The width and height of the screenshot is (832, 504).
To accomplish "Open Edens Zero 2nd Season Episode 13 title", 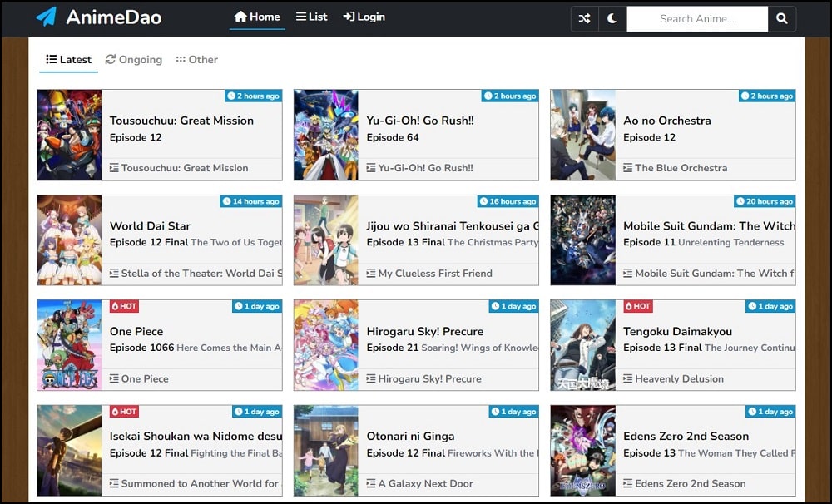I will point(686,436).
